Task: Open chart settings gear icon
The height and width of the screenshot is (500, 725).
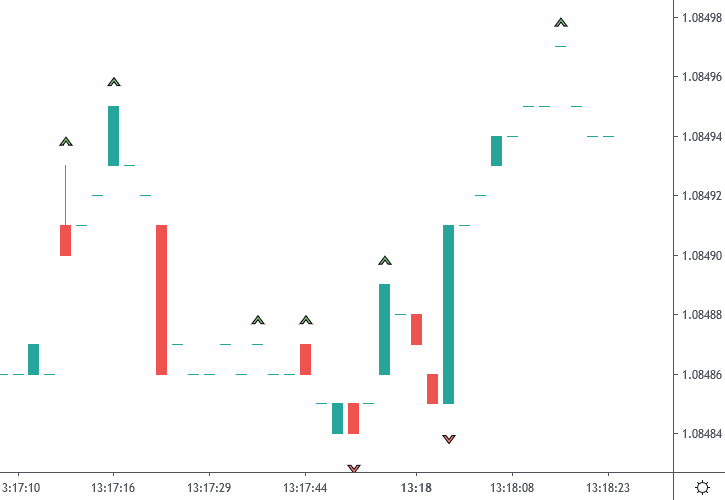Action: coord(702,487)
